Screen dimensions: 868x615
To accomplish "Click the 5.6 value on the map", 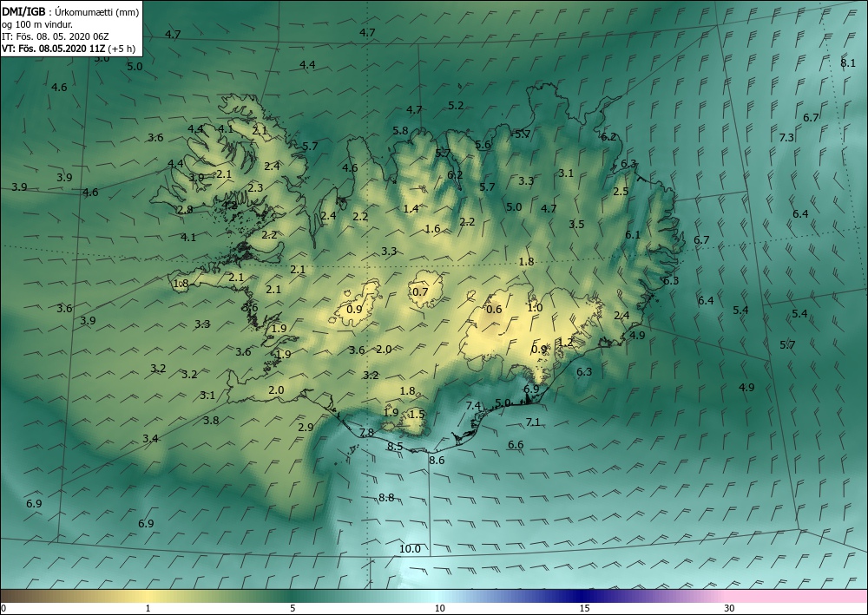I will tap(483, 145).
